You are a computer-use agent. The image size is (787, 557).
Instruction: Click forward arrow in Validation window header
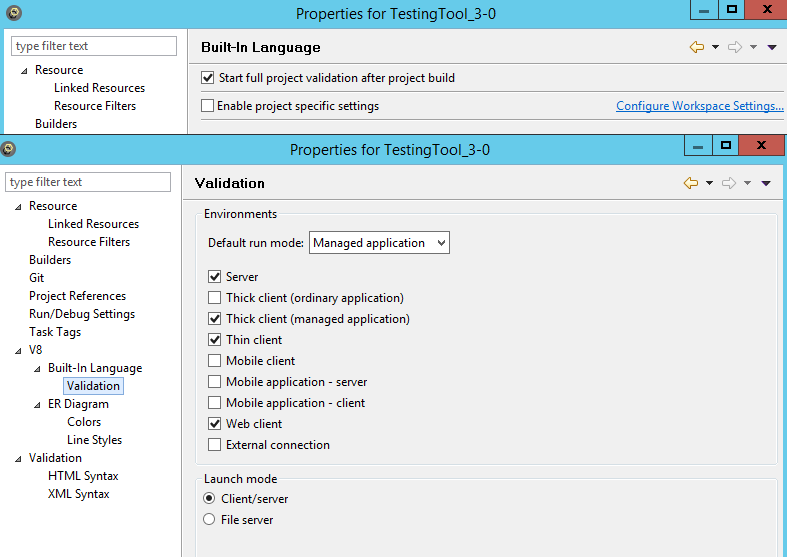[729, 183]
